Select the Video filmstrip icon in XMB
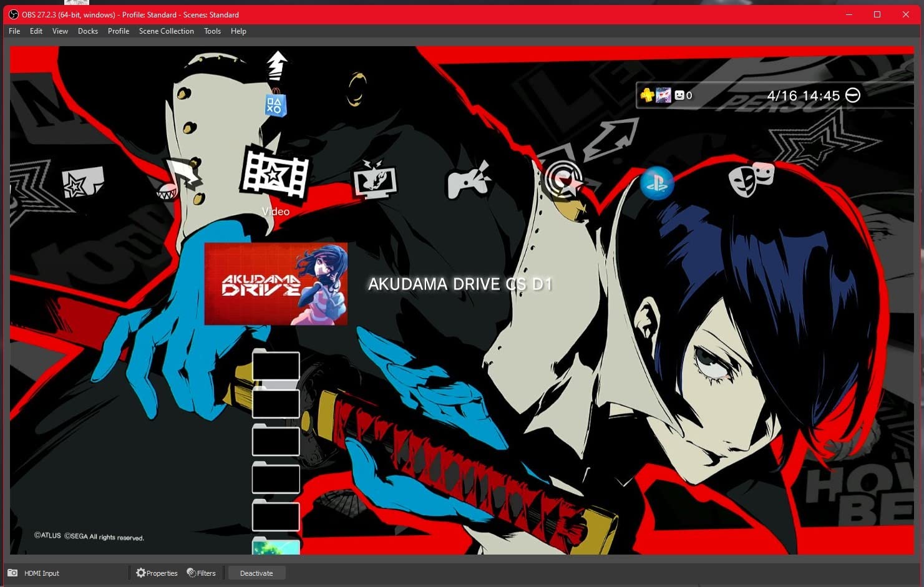924x587 pixels. (275, 174)
